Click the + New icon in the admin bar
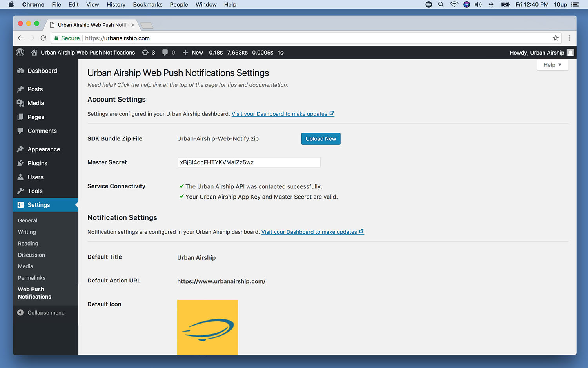Image resolution: width=588 pixels, height=368 pixels. (x=185, y=52)
